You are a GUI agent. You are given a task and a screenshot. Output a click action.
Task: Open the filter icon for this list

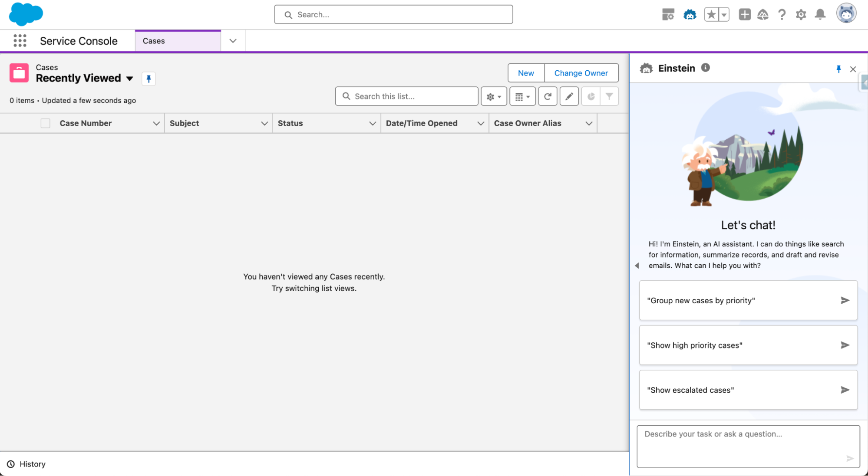610,96
